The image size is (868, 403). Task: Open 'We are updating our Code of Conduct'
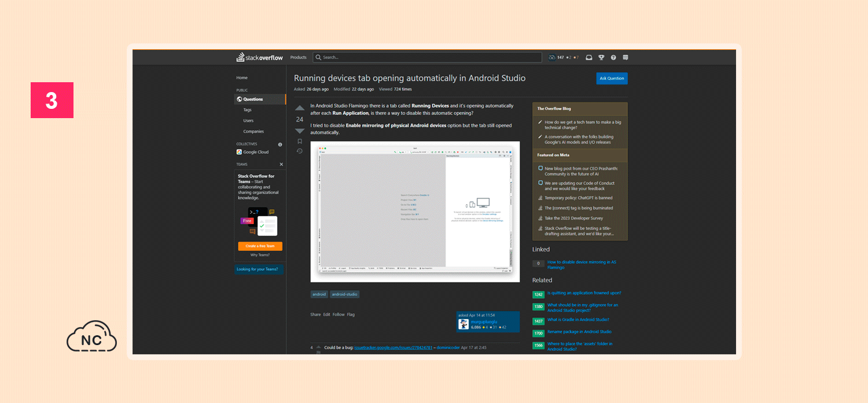coord(579,186)
